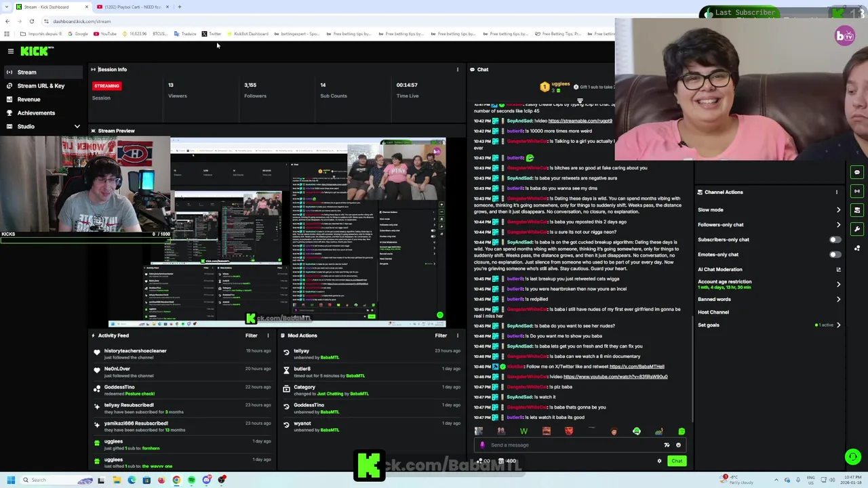Image resolution: width=868 pixels, height=488 pixels.
Task: Select the green laughing face emote
Action: (x=636, y=431)
